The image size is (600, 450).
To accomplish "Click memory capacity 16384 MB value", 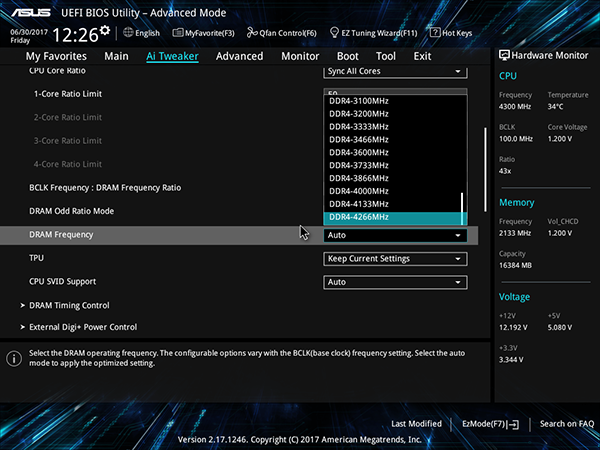I will [x=515, y=265].
